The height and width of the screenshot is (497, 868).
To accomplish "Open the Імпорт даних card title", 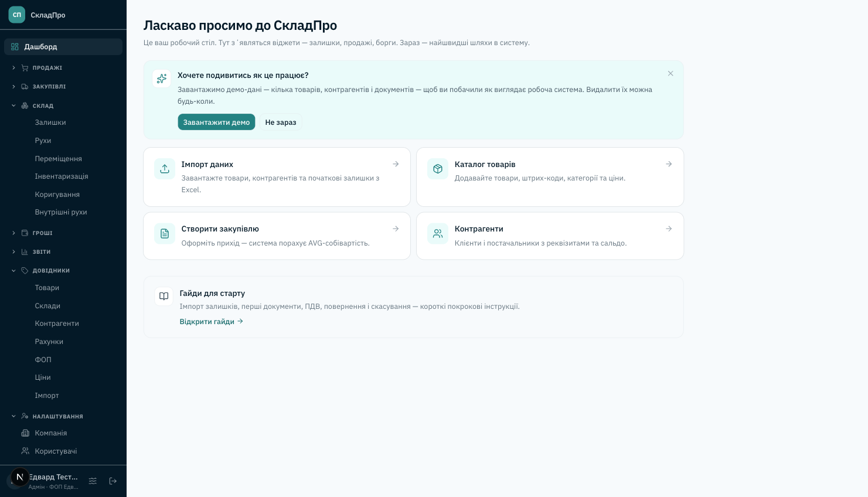I will 207,165.
